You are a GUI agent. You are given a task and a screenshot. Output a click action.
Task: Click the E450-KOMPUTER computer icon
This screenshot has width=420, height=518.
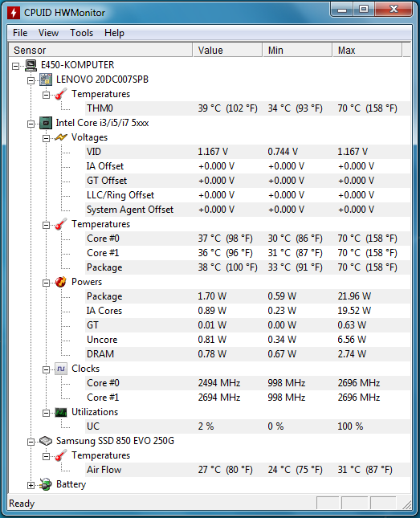(31, 65)
